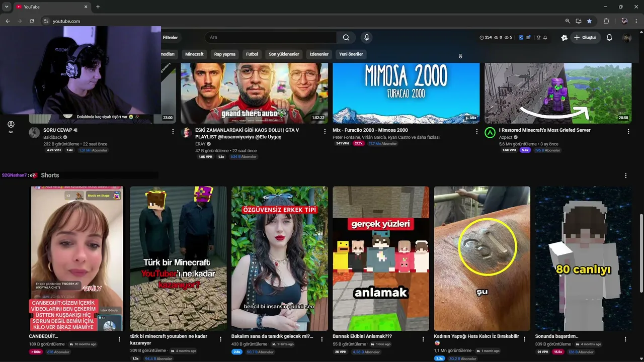Open the SORU CEVAP 4! video title

pyautogui.click(x=60, y=130)
